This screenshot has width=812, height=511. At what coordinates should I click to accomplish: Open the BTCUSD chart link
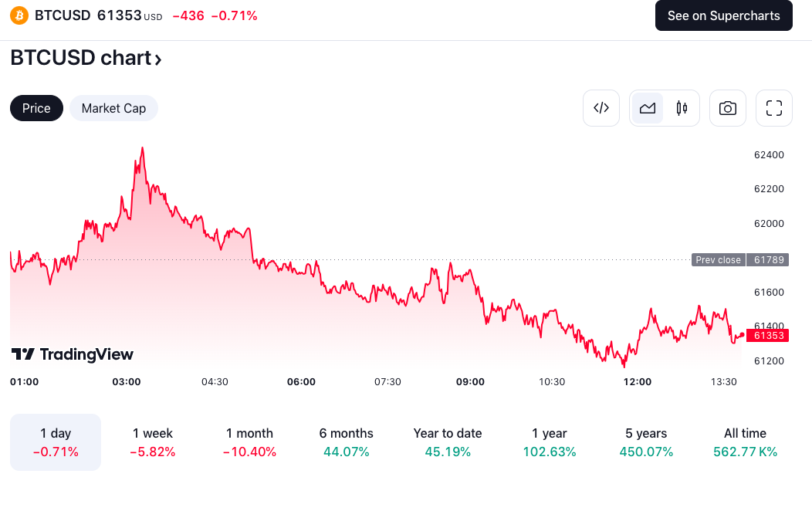[78, 58]
